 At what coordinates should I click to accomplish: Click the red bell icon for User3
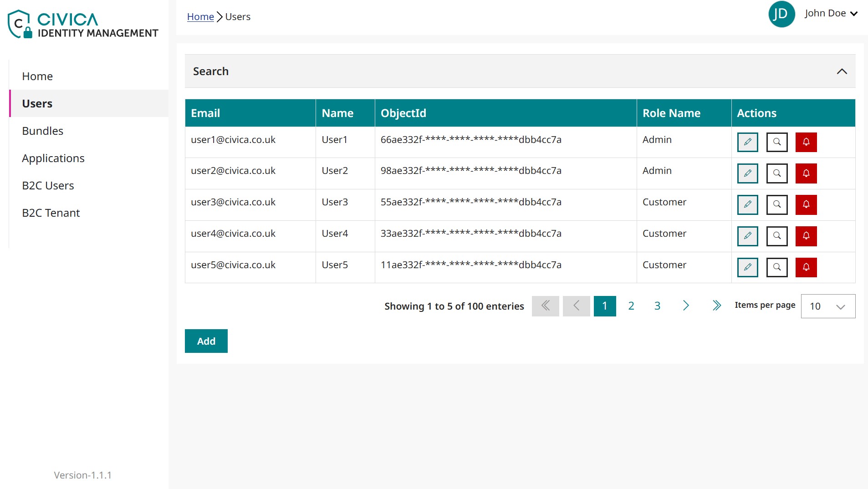tap(806, 205)
